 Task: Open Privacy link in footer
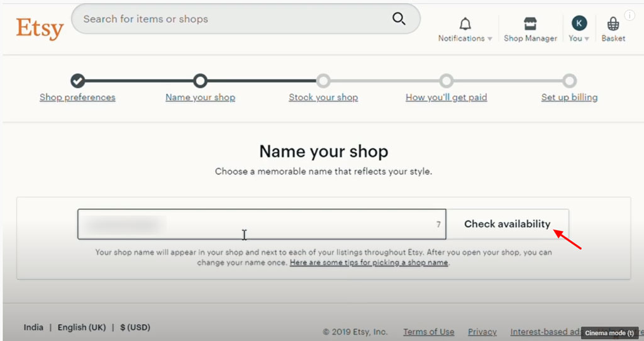[482, 332]
